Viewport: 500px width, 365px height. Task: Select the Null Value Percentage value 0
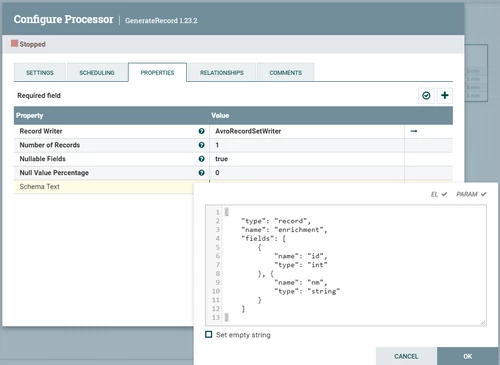pos(307,173)
